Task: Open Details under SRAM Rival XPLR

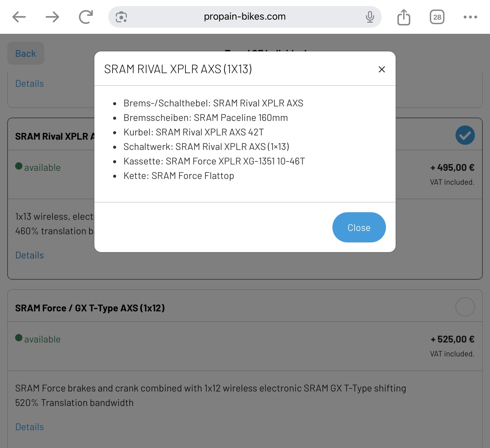Action: (x=30, y=255)
